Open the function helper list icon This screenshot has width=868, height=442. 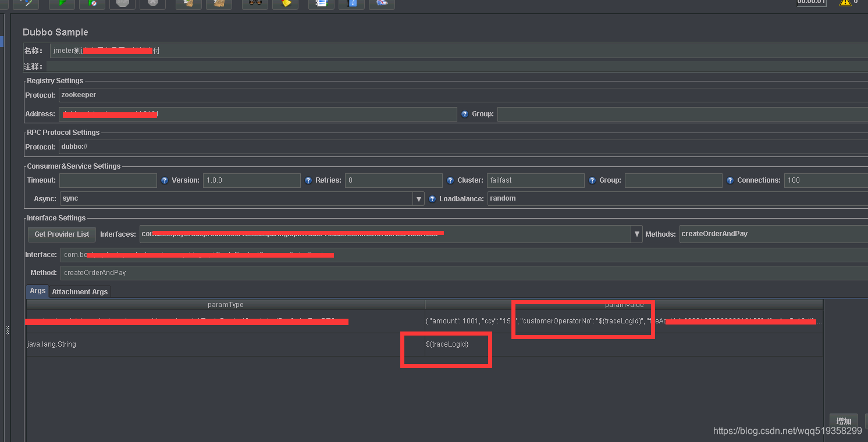321,3
